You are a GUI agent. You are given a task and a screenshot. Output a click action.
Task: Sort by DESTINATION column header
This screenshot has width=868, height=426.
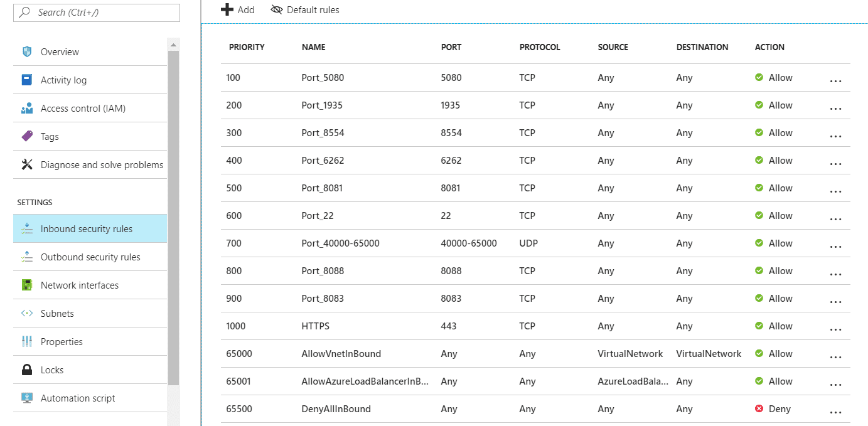(x=702, y=47)
